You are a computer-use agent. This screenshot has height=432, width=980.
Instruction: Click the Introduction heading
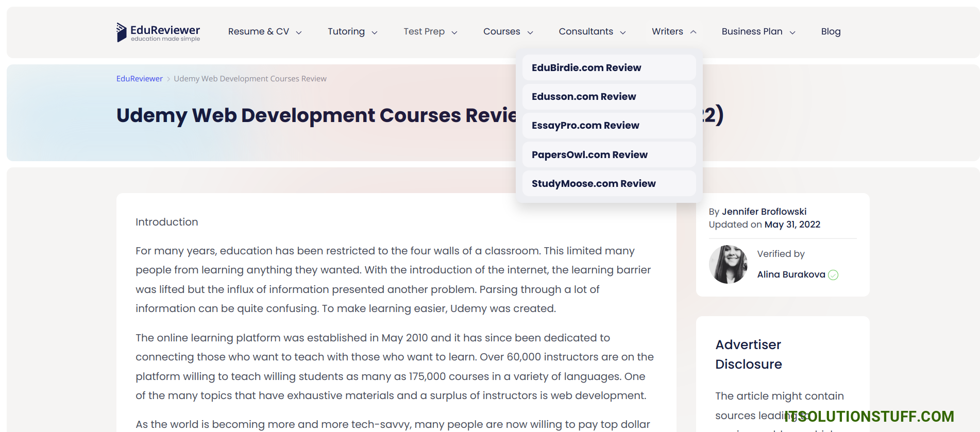coord(166,222)
